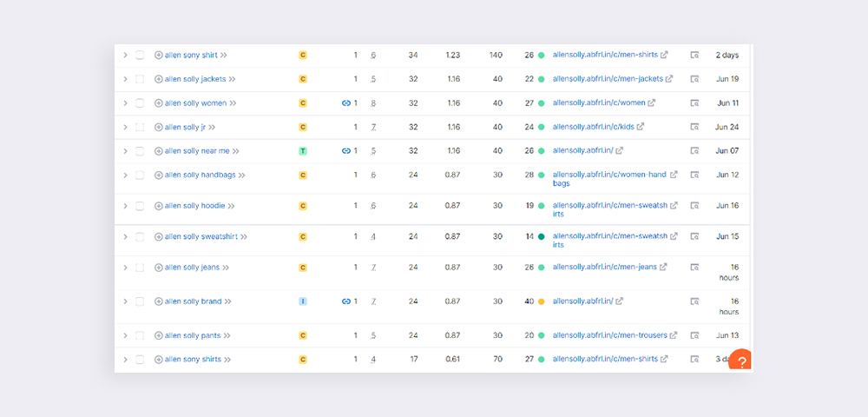This screenshot has width=868, height=417.
Task: Expand the allen sony shirt row
Action: click(x=125, y=55)
